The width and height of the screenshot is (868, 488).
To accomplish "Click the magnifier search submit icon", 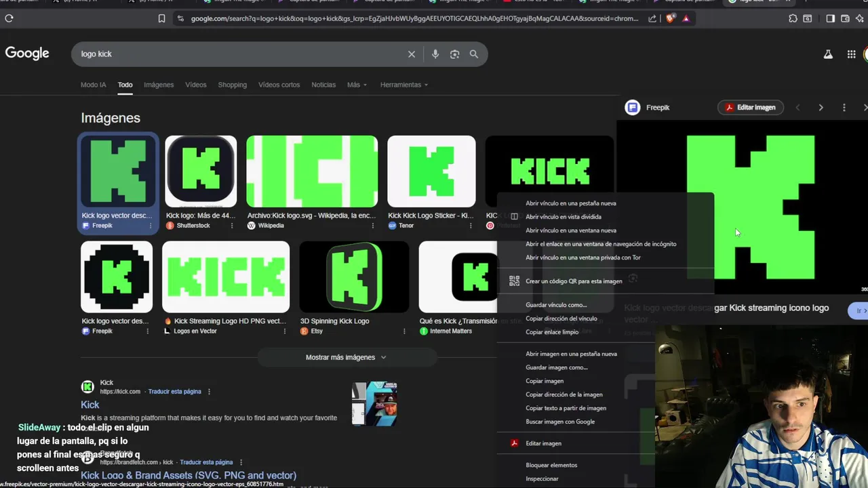I will click(474, 54).
